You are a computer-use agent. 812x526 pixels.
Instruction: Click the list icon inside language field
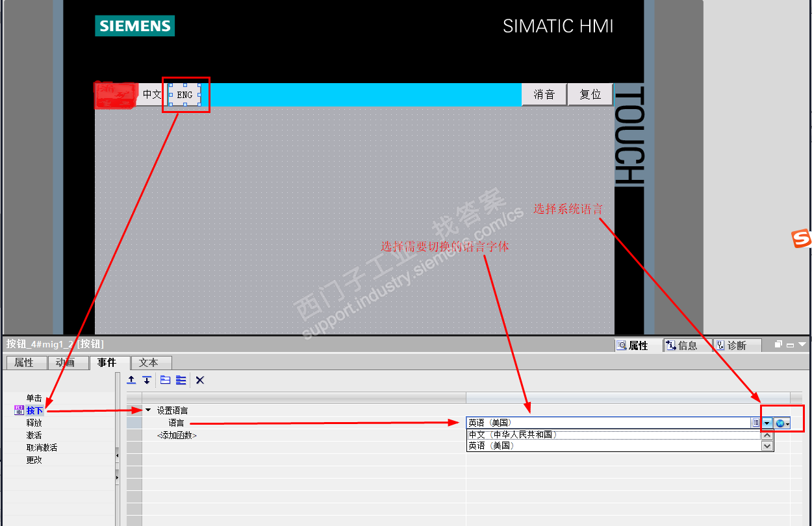(756, 423)
